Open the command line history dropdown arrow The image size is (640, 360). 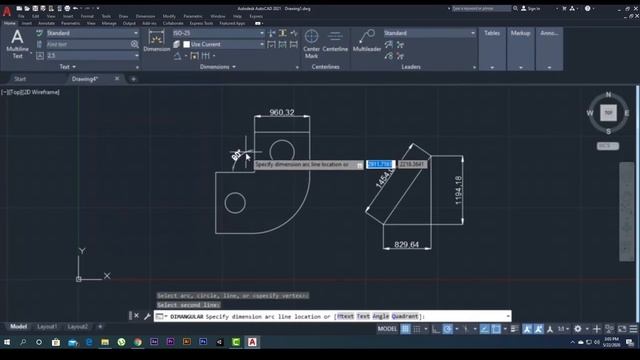tap(507, 316)
